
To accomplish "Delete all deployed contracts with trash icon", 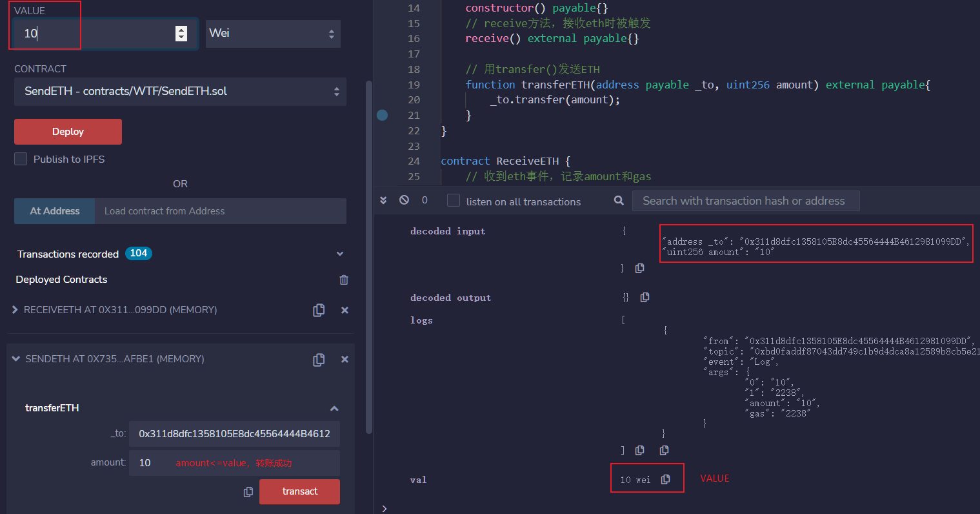I will (344, 280).
